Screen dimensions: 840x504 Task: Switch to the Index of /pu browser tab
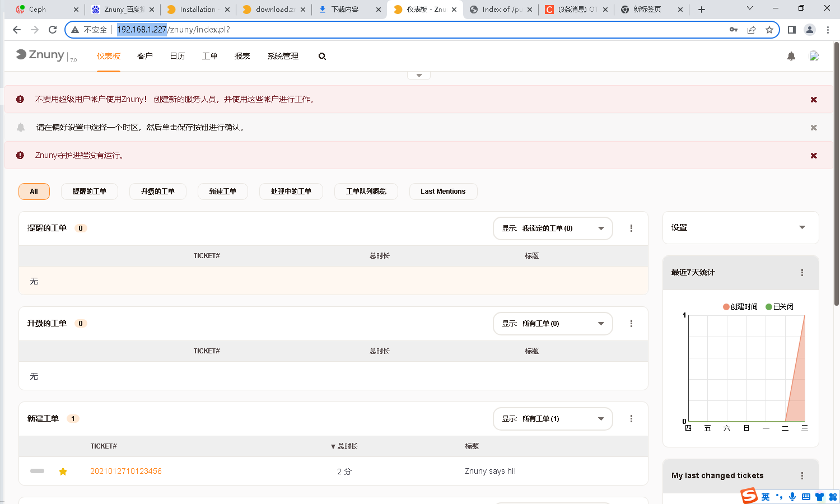click(502, 10)
